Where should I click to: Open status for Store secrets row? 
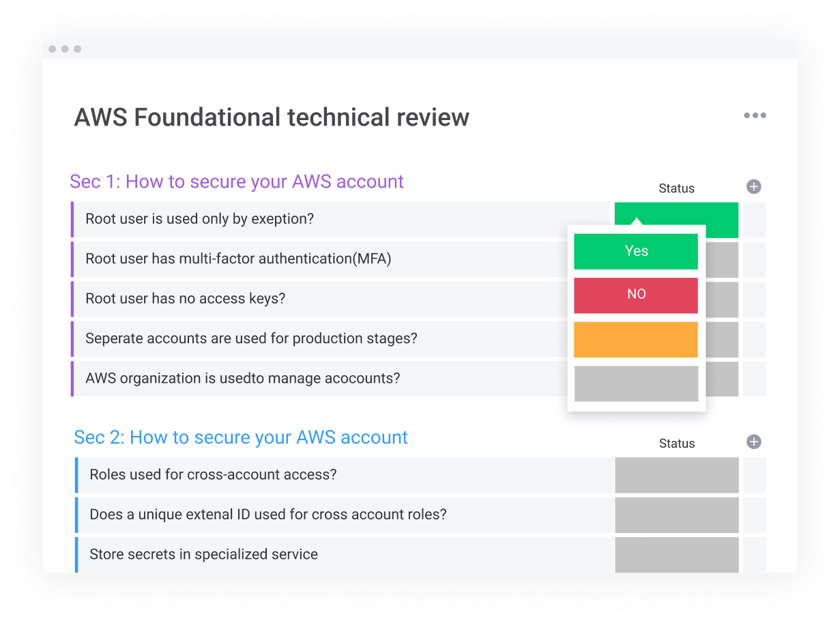click(x=676, y=554)
